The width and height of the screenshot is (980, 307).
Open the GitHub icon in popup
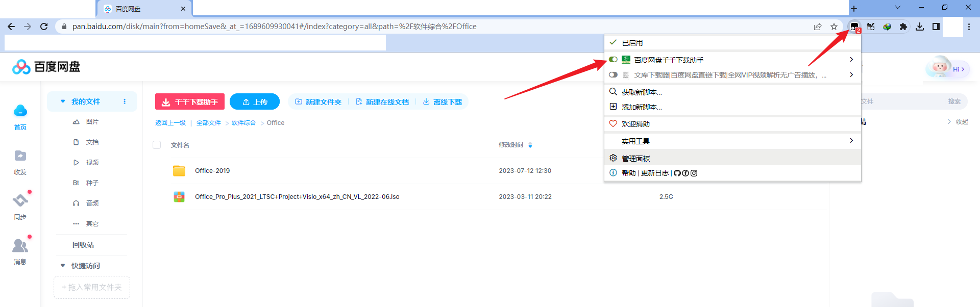click(x=677, y=173)
